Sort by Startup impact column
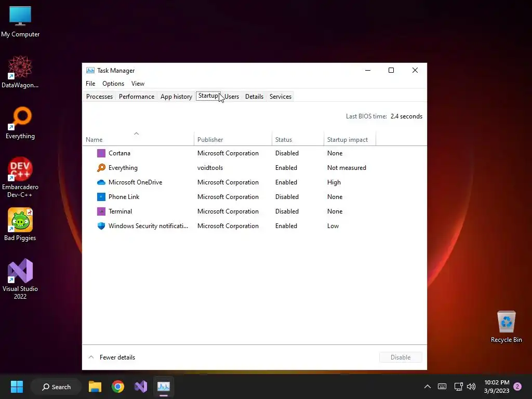This screenshot has width=532, height=399. pyautogui.click(x=350, y=139)
